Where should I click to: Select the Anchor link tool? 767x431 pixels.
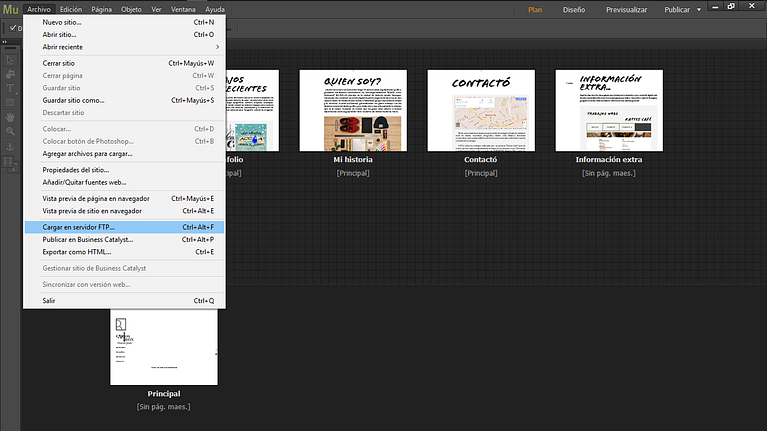[11, 146]
